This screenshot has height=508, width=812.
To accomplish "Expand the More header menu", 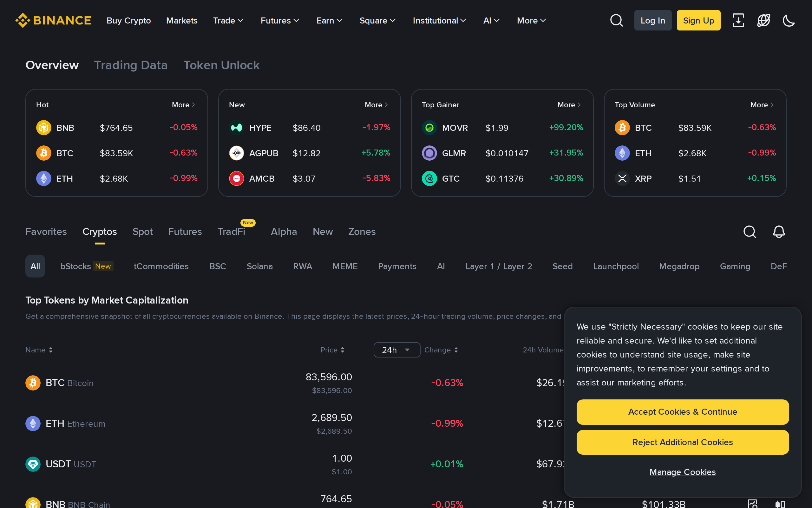I will point(532,21).
